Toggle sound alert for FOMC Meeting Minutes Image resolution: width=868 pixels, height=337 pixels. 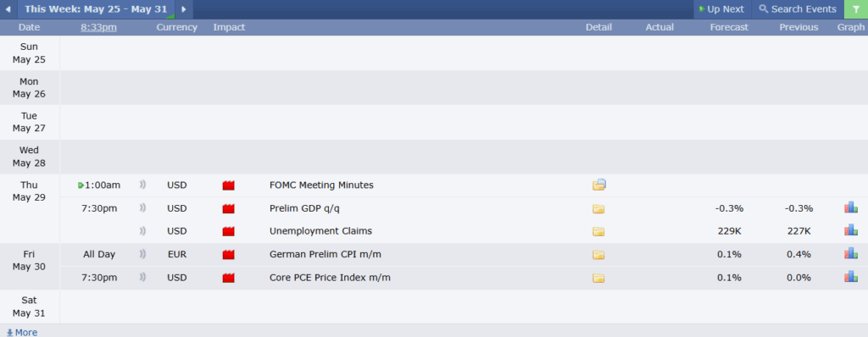click(142, 185)
